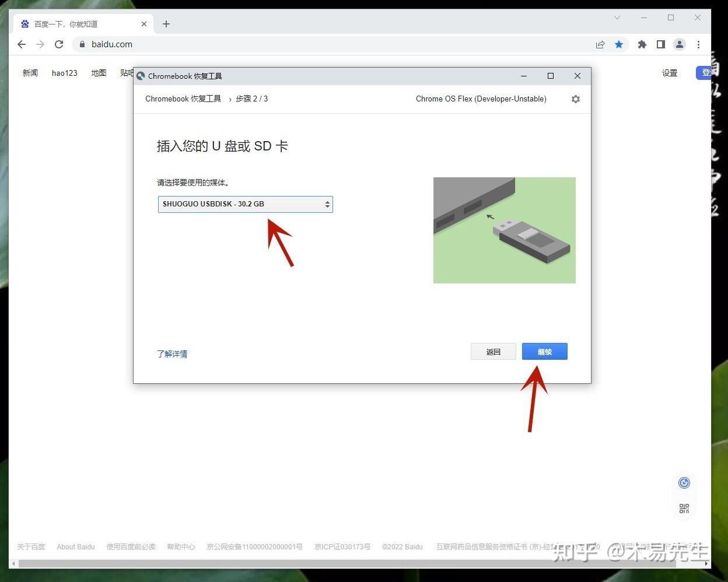Click the 继续 button
Screen dimensions: 728x582
coord(545,352)
